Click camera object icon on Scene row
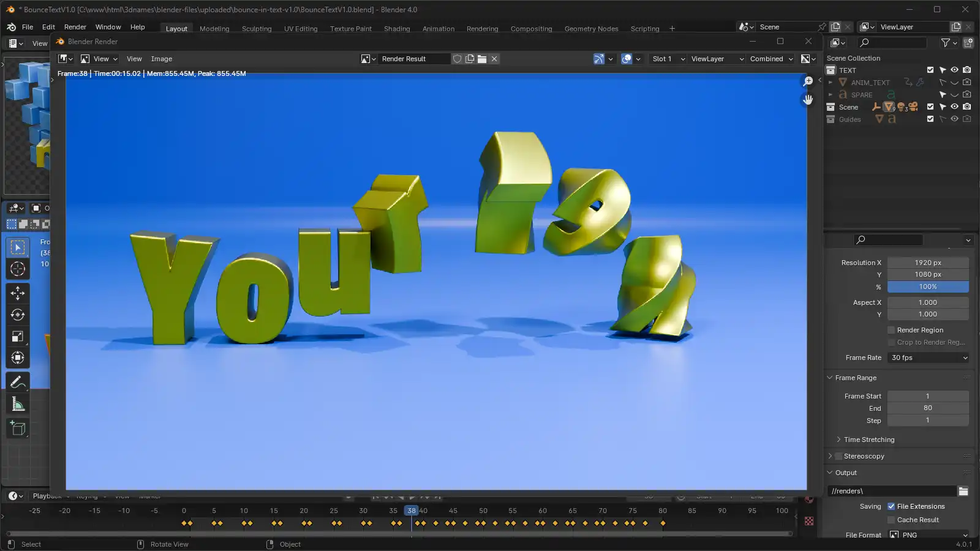Screen dimensions: 980x551 pos(913,107)
